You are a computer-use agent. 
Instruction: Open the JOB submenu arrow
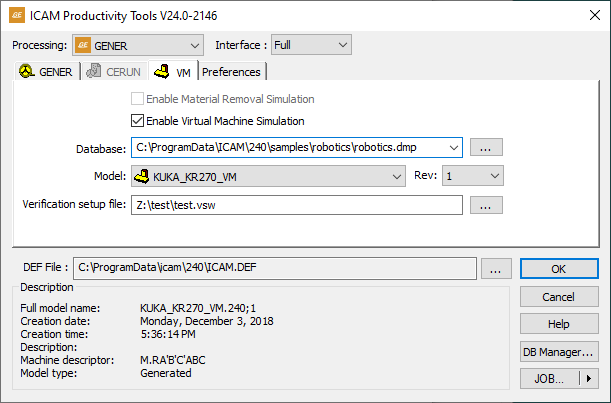pos(589,378)
